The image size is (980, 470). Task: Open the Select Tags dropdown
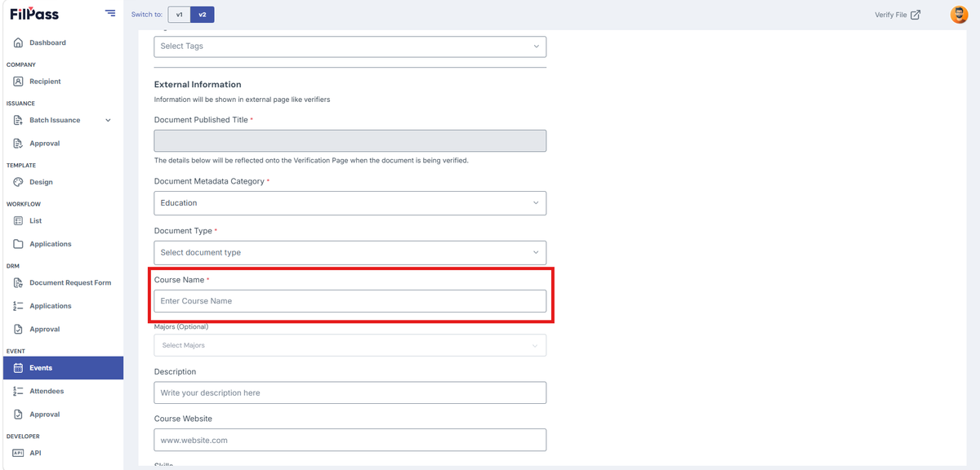tap(350, 47)
